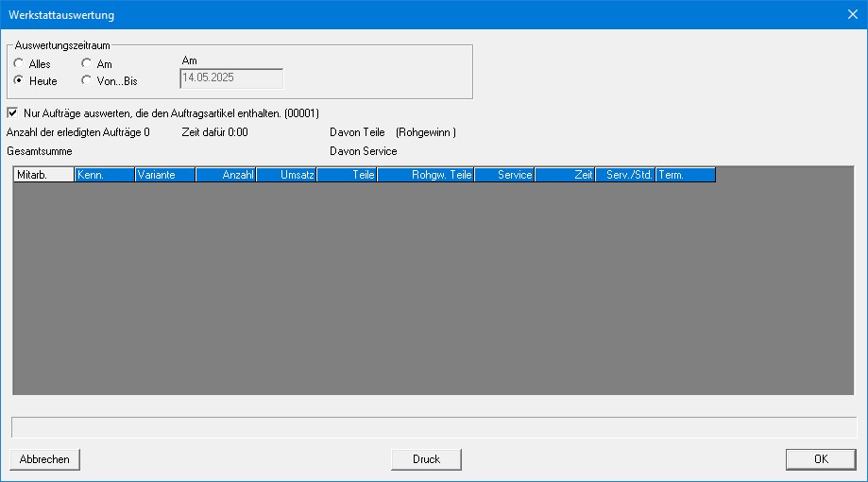Click the Abbrechen button
868x482 pixels.
[44, 459]
